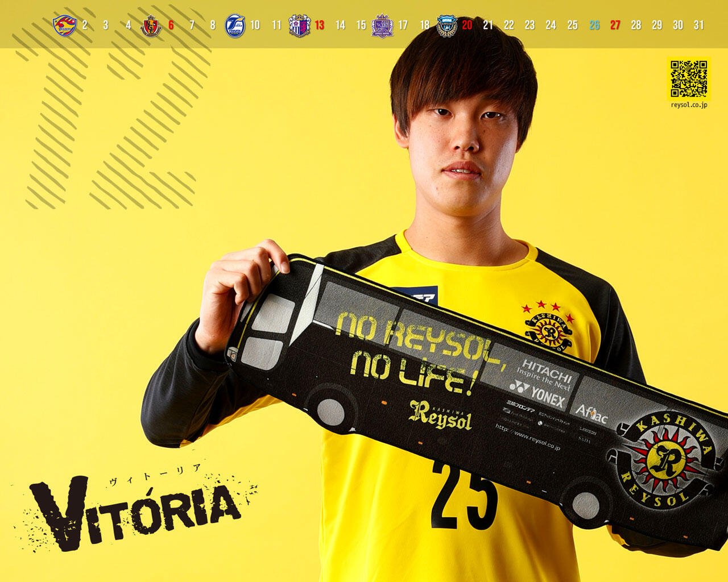The height and width of the screenshot is (582, 728).
Task: Pick date 31 at the end of the calendar
Action: (698, 25)
